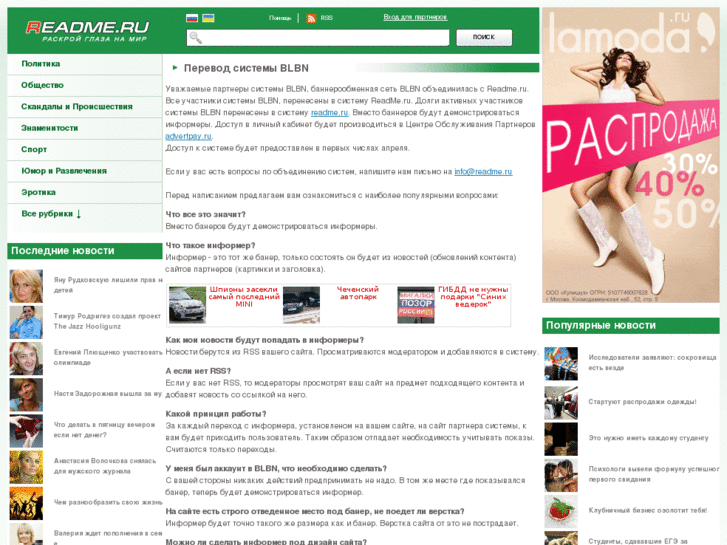Switch language with the Russian flag icon

click(x=192, y=18)
